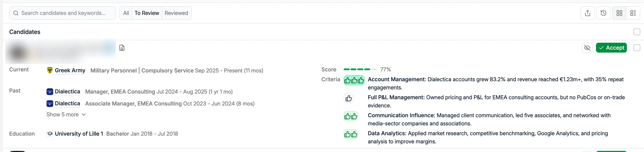Open the history clock icon

603,13
